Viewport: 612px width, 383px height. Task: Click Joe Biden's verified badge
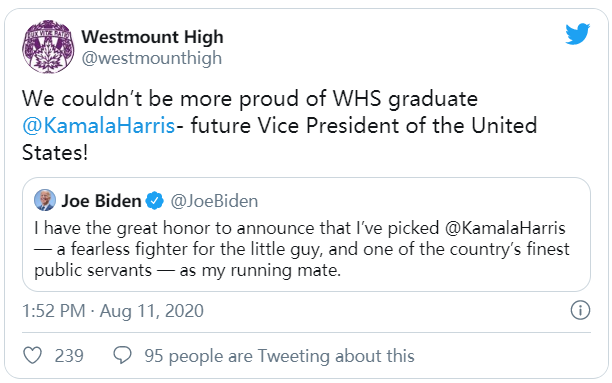[x=155, y=201]
